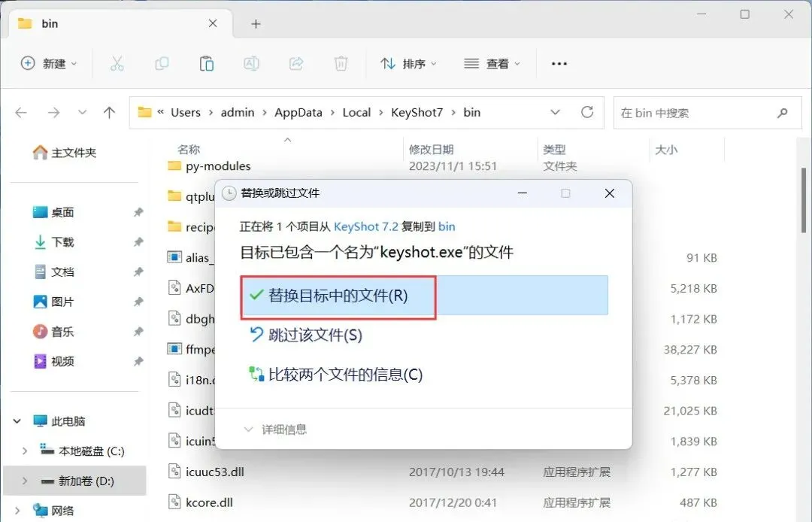Select the kcore.dll file
Screen dimensions: 812x522
click(209, 502)
